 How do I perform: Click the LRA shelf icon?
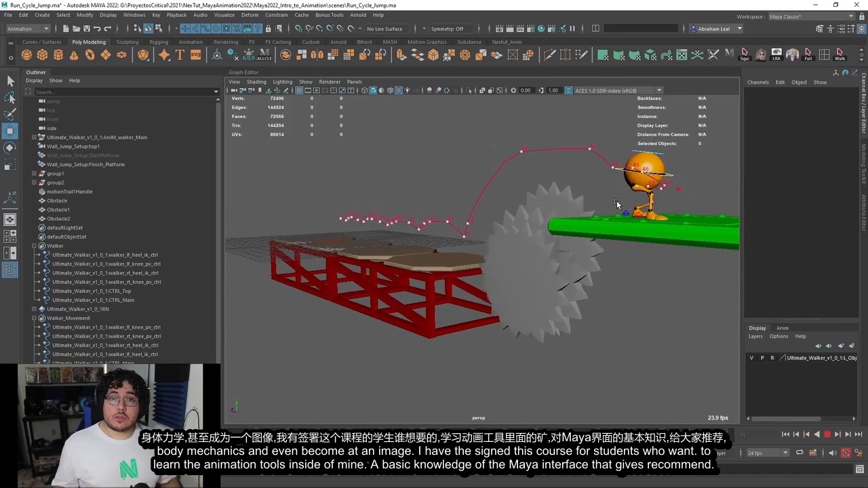(x=776, y=55)
